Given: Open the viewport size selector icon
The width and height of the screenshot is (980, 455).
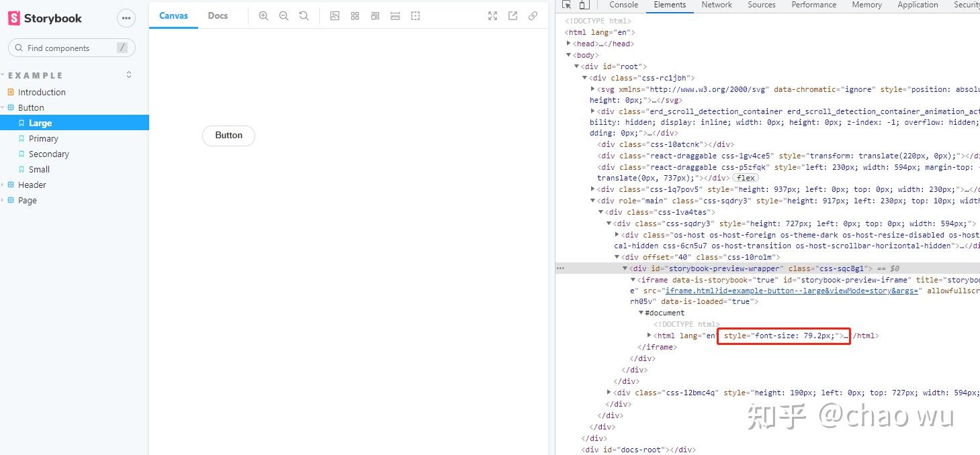Looking at the screenshot, I should (375, 15).
